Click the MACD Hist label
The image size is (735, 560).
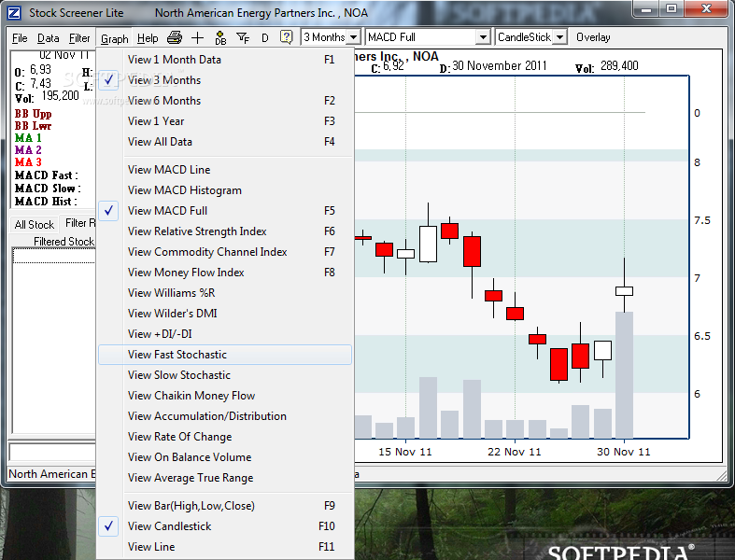coord(46,202)
